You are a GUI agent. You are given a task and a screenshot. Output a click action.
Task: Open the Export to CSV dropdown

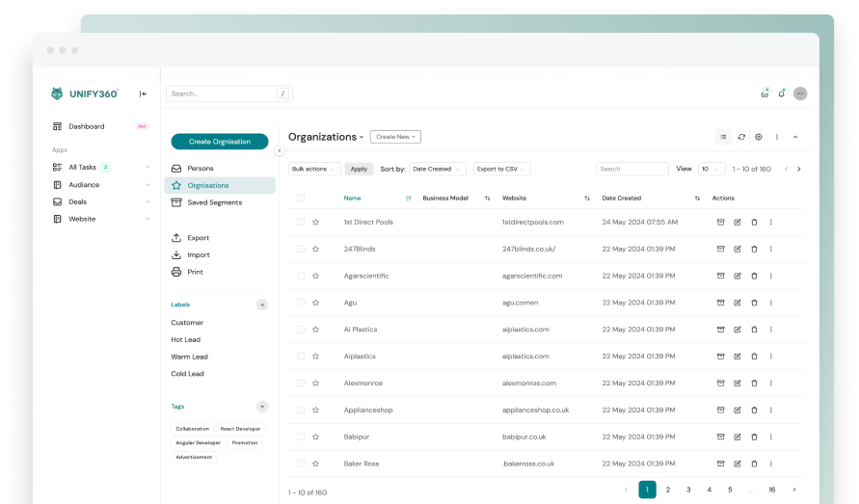point(501,170)
